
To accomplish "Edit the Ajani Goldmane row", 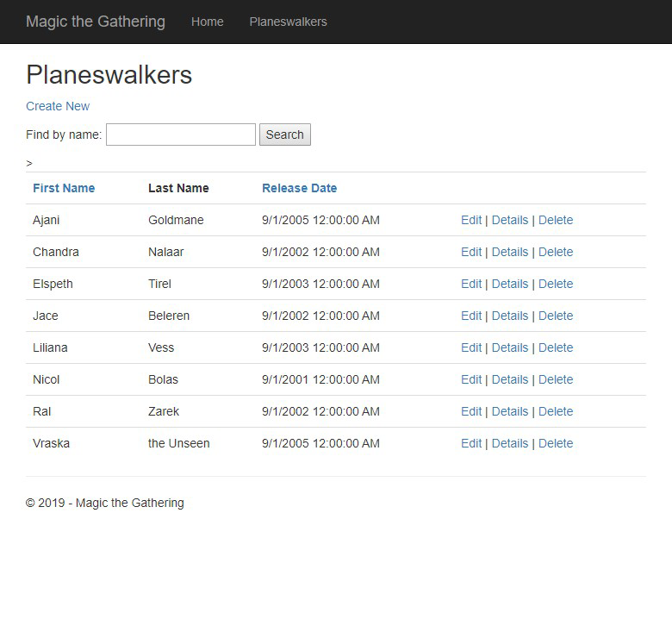I will click(471, 220).
